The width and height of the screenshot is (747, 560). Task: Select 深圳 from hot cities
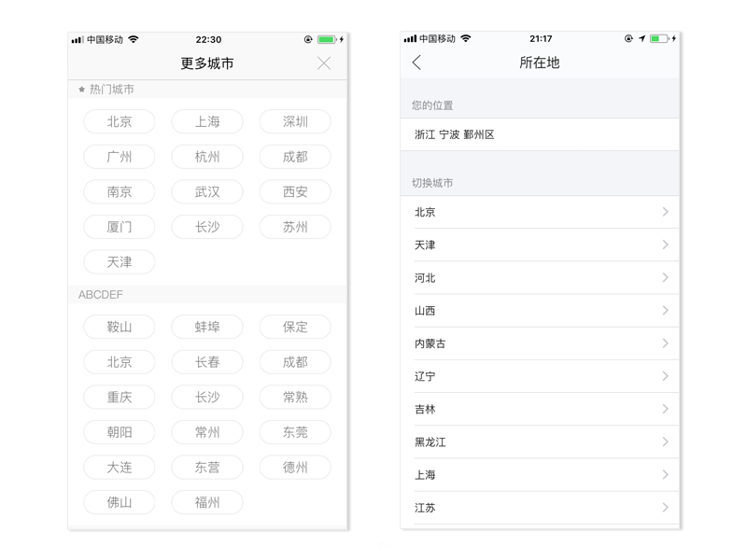click(295, 121)
